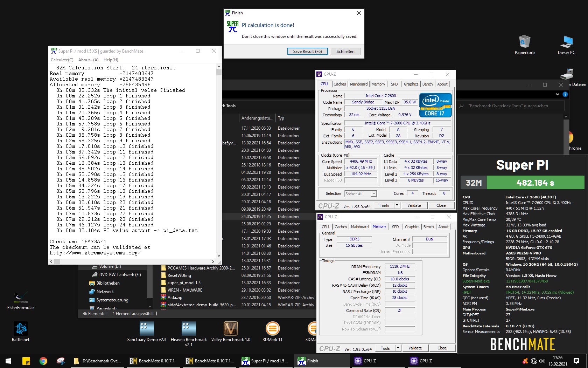The height and width of the screenshot is (368, 588).
Task: Click Close in the lower CPU-Z window
Action: 442,348
